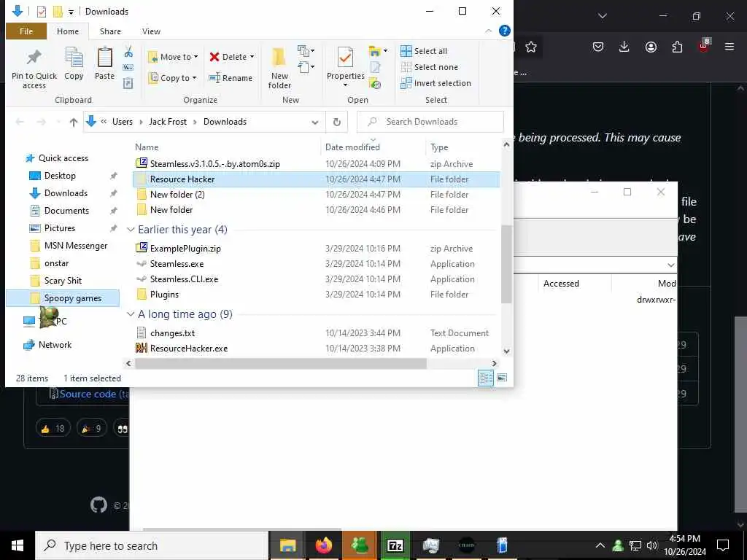747x560 pixels.
Task: Create a New folder from the ribbon
Action: pos(279,68)
